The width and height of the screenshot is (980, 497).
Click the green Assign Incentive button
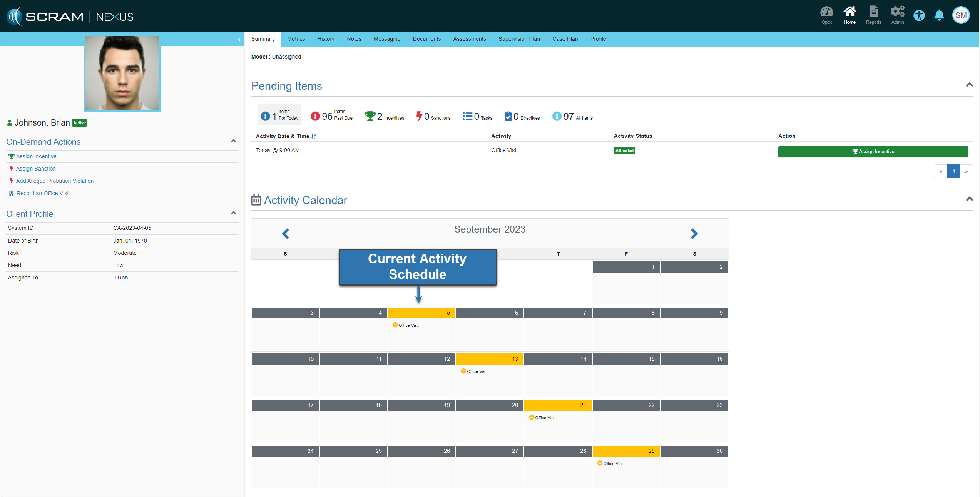pos(873,152)
